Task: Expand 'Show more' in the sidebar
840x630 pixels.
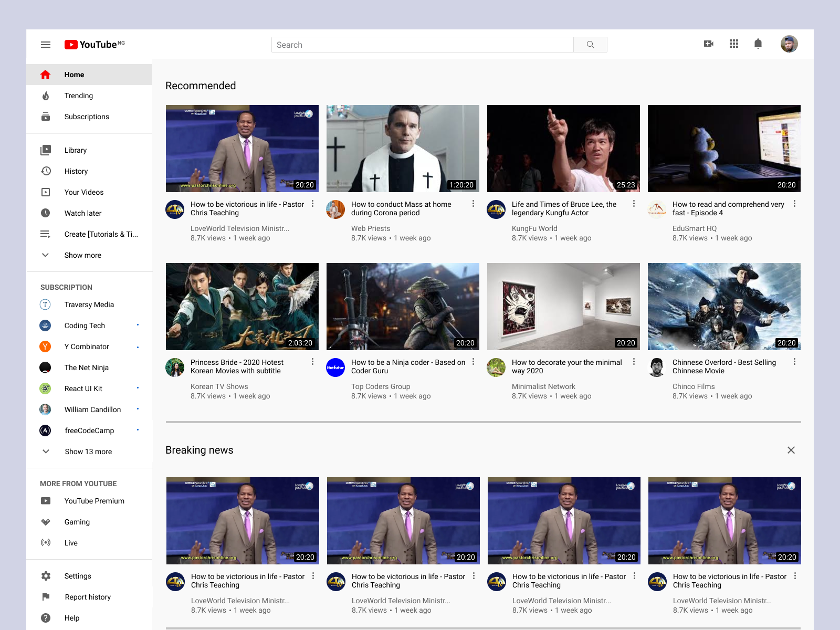Action: pyautogui.click(x=82, y=255)
